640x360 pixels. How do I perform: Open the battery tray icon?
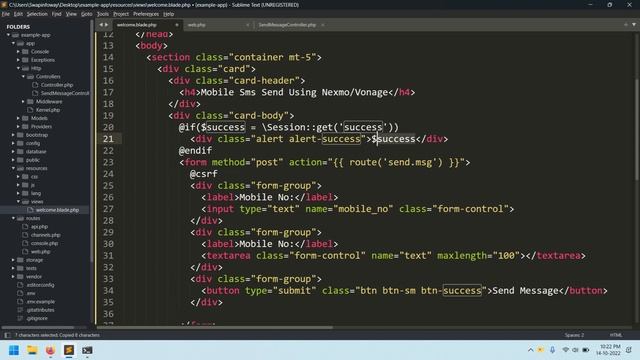(585, 350)
